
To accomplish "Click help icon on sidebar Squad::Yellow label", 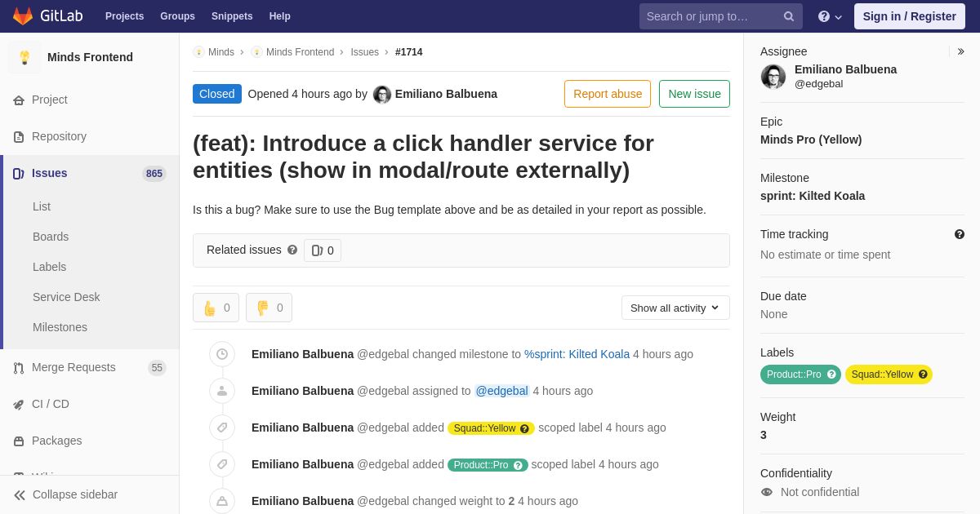I will coord(923,374).
